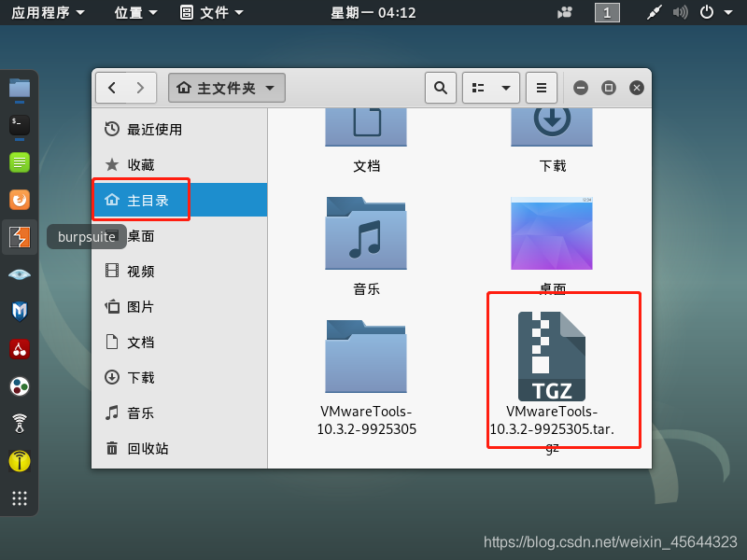Viewport: 747px width, 560px height.
Task: Open the cherry icon app in dock
Action: click(20, 349)
